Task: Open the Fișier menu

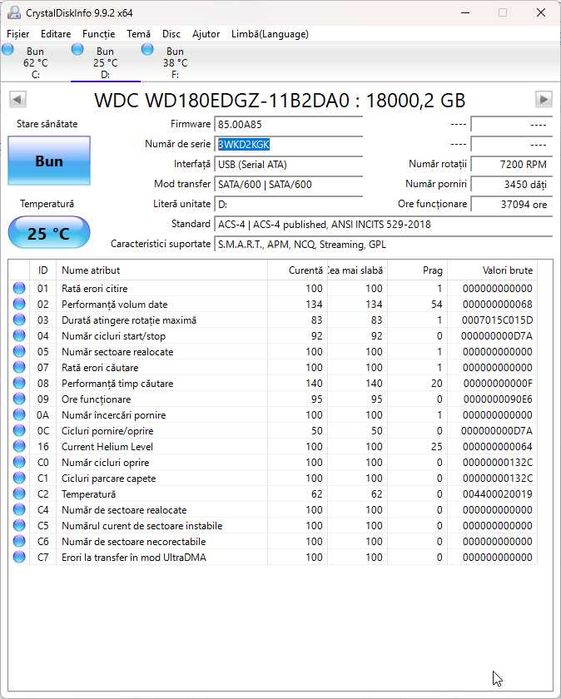Action: 18,34
